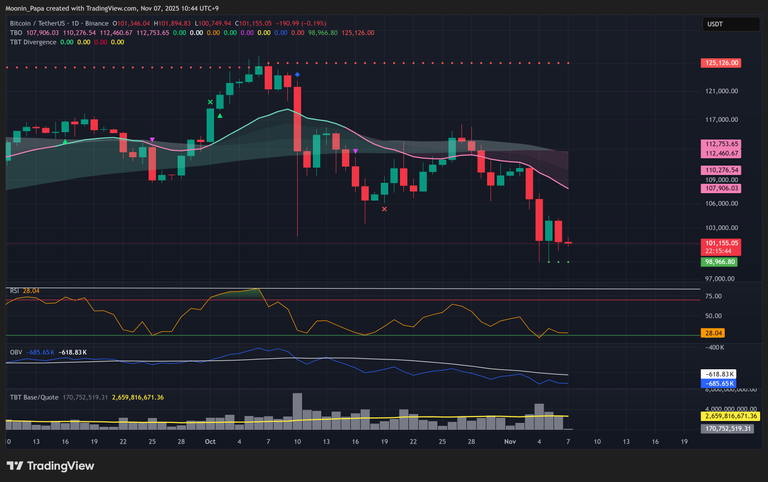Click the green 98,966.80 price label

click(721, 261)
